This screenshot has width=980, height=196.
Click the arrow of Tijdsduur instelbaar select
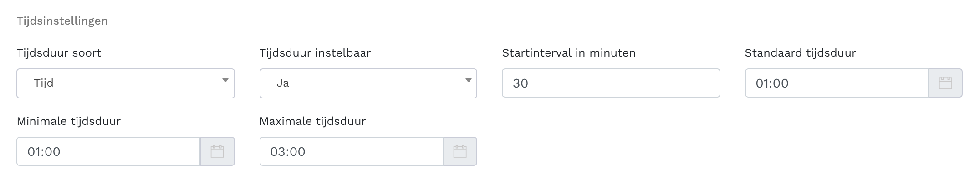(468, 81)
